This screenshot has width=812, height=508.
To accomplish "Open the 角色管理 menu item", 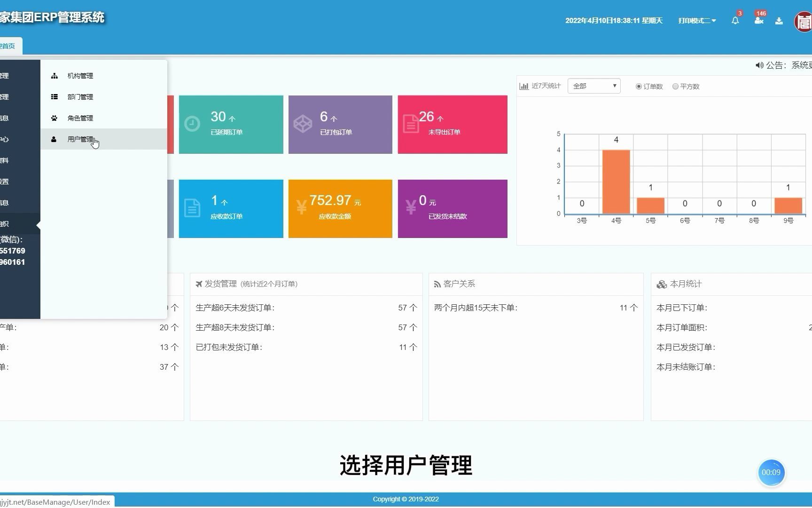I will tap(104, 118).
